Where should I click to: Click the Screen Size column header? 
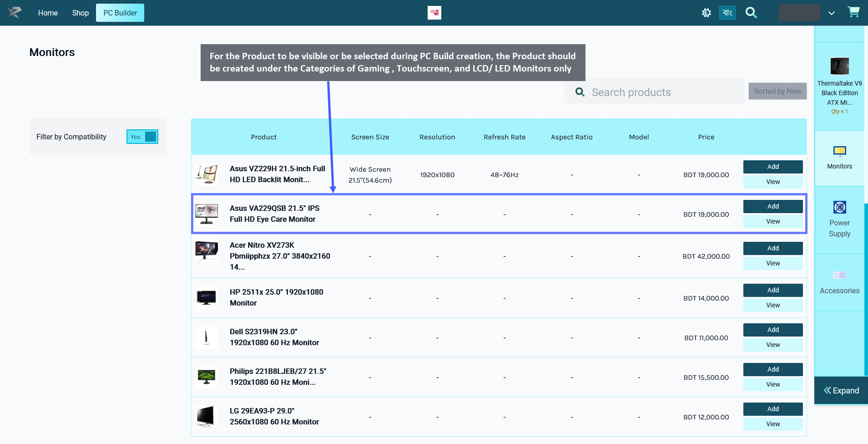pyautogui.click(x=370, y=137)
